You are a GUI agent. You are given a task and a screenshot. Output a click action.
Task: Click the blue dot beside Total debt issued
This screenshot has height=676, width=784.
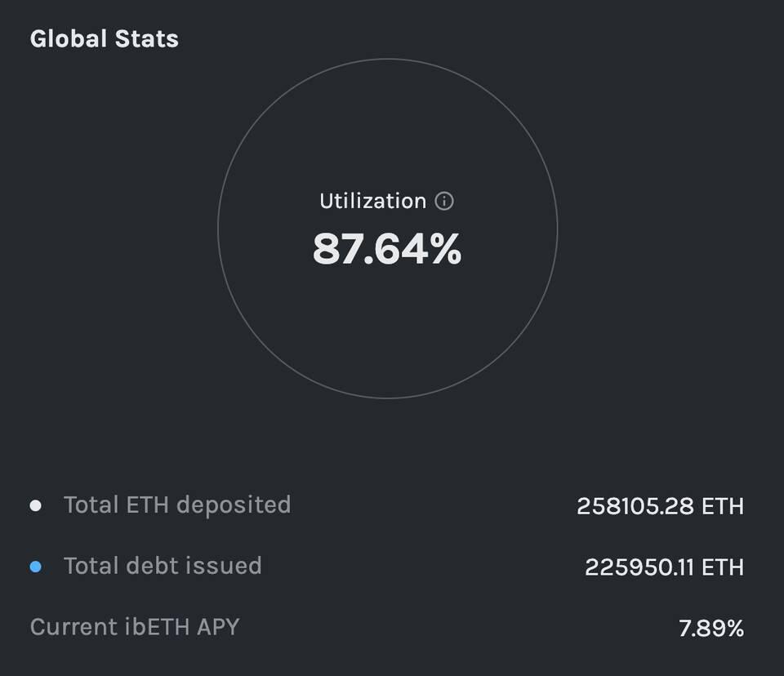pos(35,566)
